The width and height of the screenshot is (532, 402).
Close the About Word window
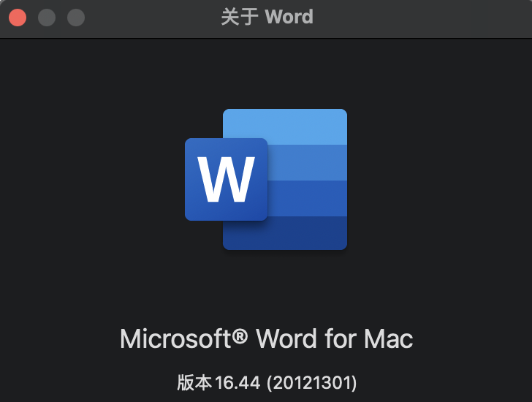click(18, 18)
